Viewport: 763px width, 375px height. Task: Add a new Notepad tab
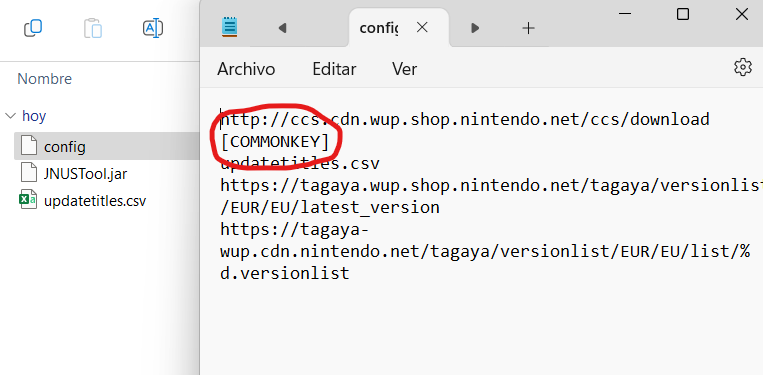[528, 28]
